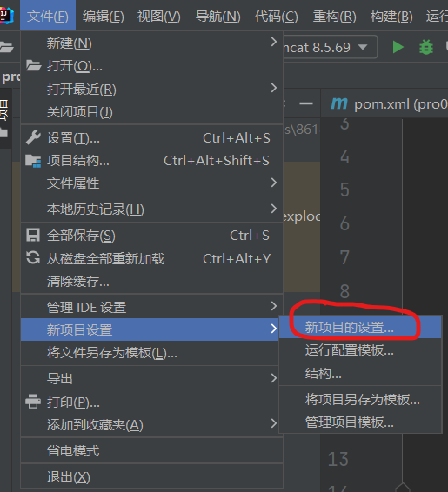This screenshot has width=448, height=492.
Task: Open the 编辑(E) menu in menu bar
Action: (103, 16)
